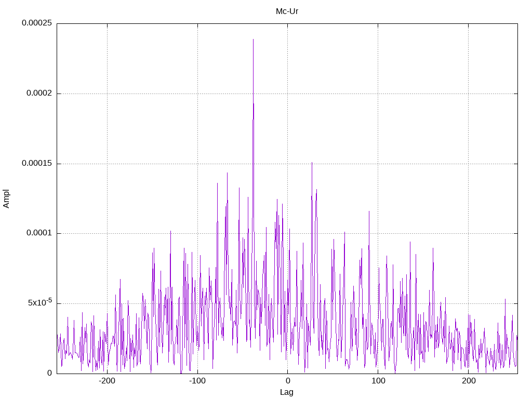The width and height of the screenshot is (532, 399).
Task: Click the 0 y-axis tick label
Action: 49,373
